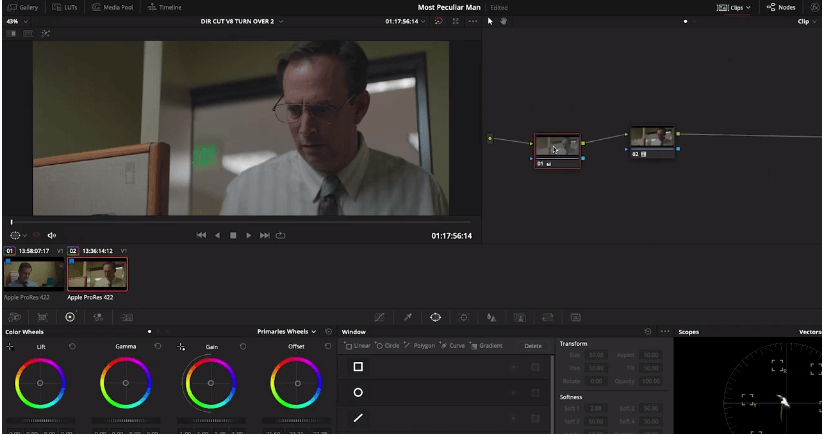Reset all Color Wheels
Image resolution: width=823 pixels, height=435 pixels.
coord(329,332)
